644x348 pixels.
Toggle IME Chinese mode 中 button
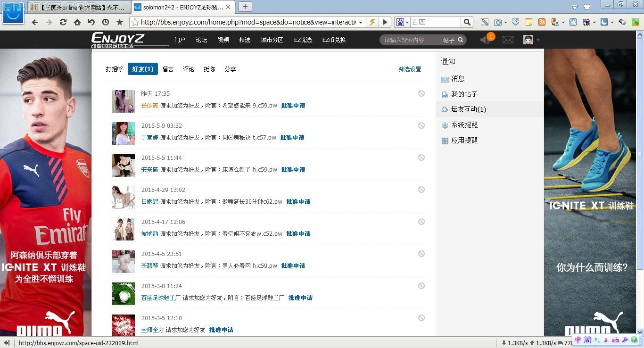[x=578, y=340]
